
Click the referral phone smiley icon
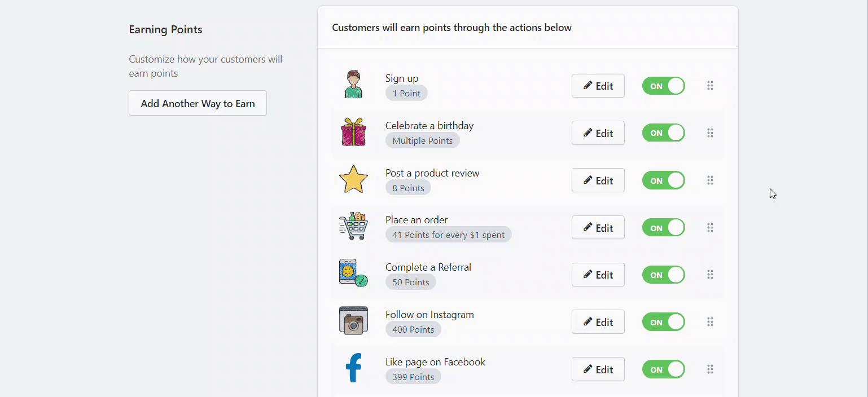tap(353, 274)
